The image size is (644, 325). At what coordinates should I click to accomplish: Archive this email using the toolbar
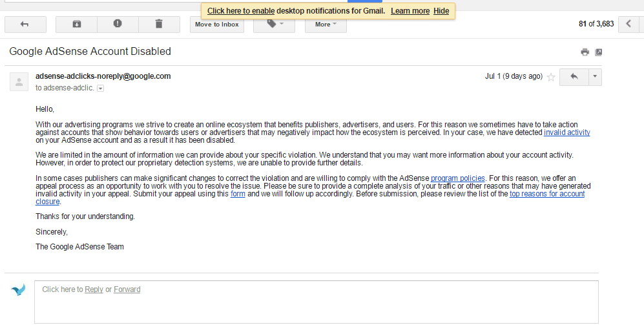[x=76, y=25]
